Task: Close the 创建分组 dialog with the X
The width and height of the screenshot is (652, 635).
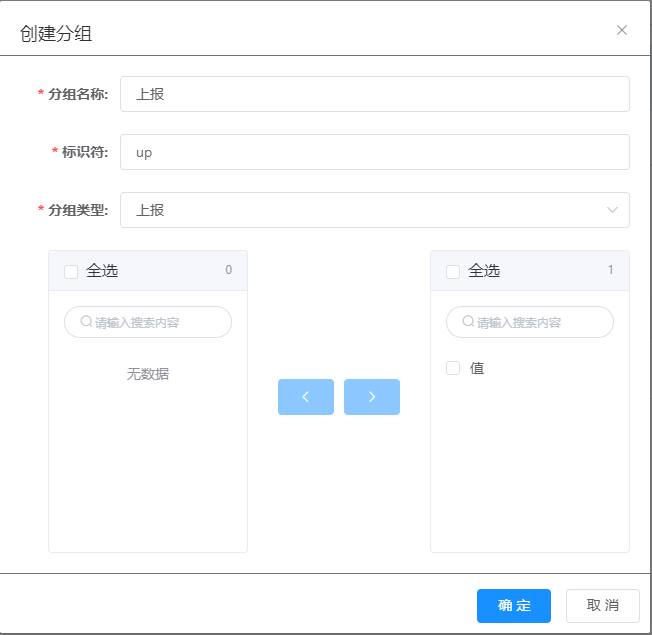Action: [622, 30]
